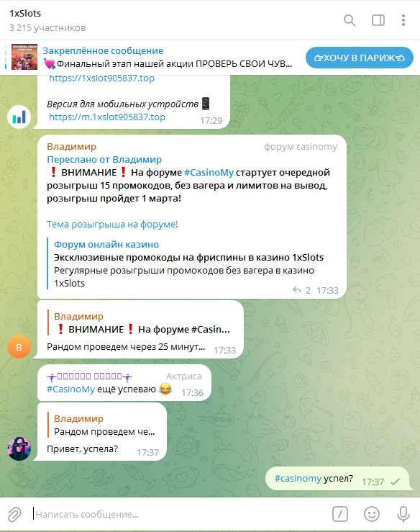420x532 pixels.
Task: View replies via the reply arrow icon
Action: [296, 290]
